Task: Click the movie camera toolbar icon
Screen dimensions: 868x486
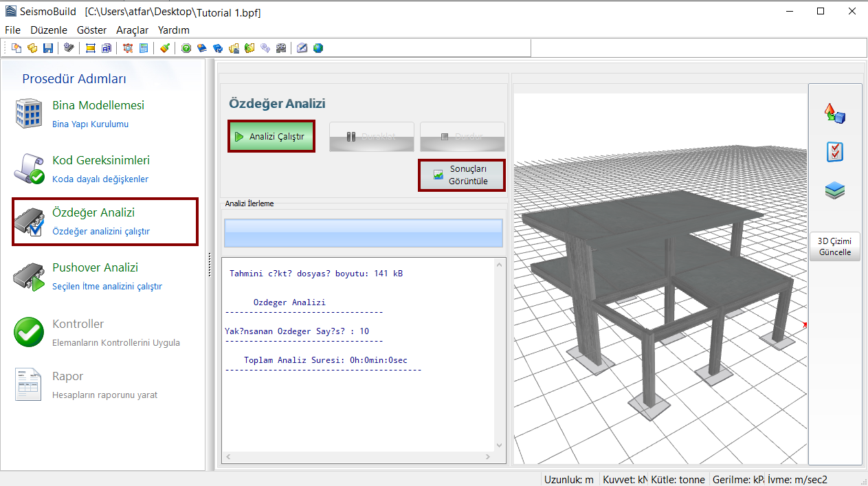Action: click(280, 48)
